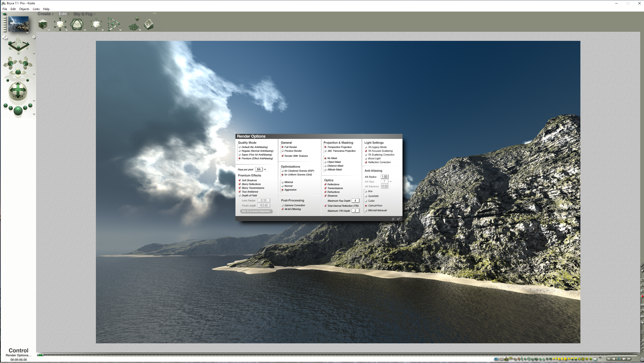Open the Objects menu
The image size is (644, 363).
click(24, 9)
